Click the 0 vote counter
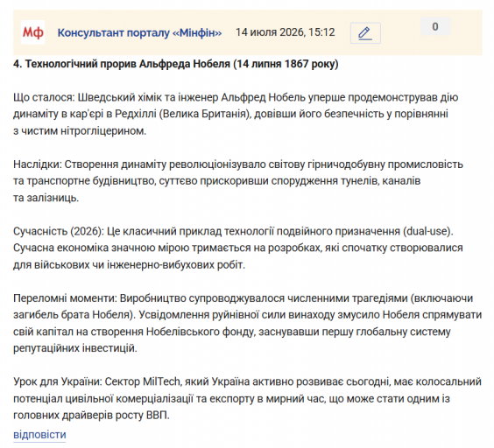Screen dimensions: 494x448 (x=435, y=26)
